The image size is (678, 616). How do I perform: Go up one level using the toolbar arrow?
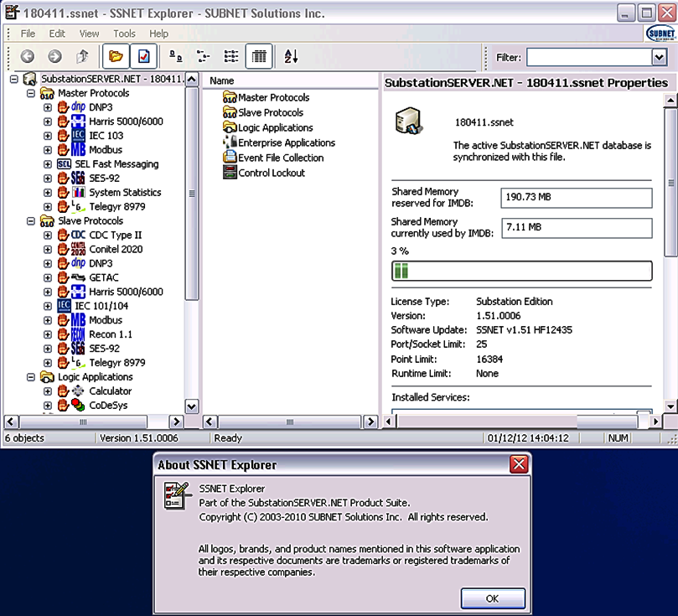82,56
